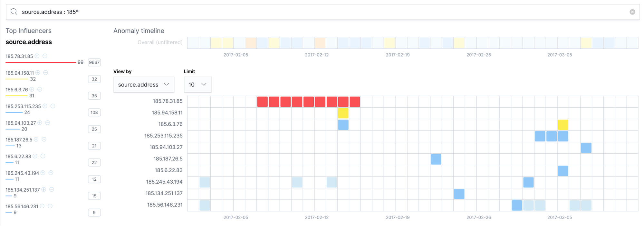Open the View by source.address dropdown
644x226 pixels.
point(144,85)
